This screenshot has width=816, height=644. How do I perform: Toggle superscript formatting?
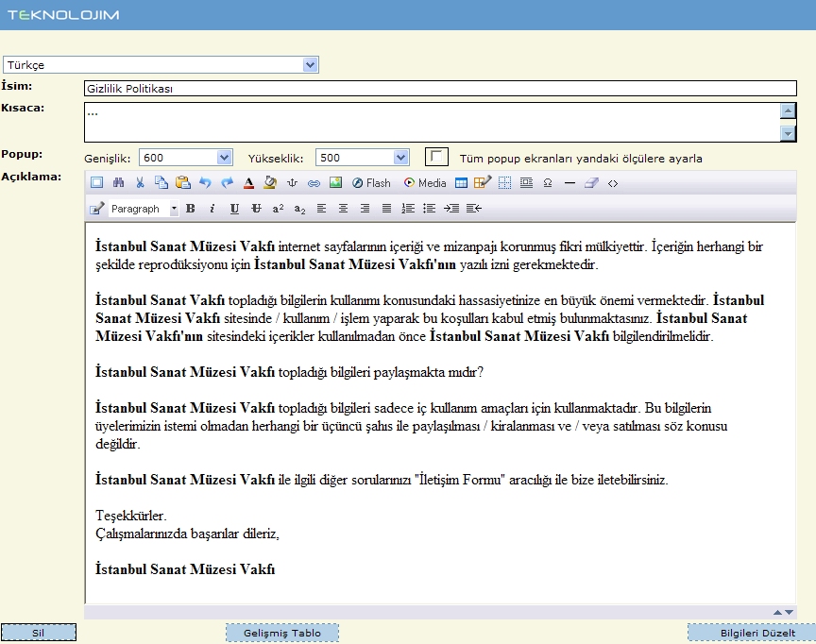pos(278,208)
